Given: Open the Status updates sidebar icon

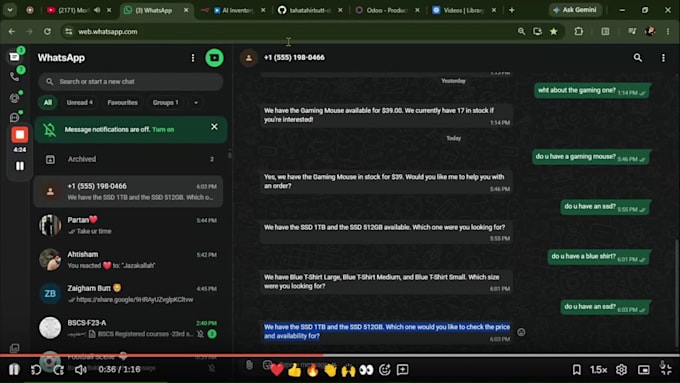Looking at the screenshot, I should (x=14, y=98).
